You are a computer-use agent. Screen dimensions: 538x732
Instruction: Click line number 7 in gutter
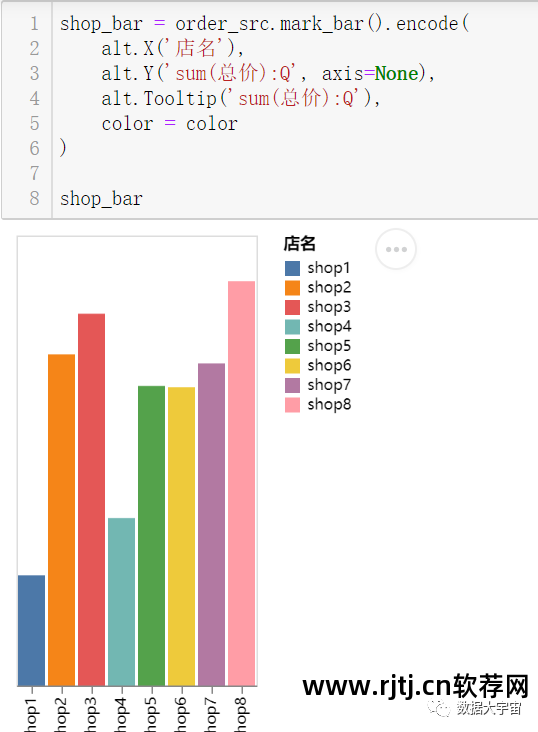coord(35,173)
